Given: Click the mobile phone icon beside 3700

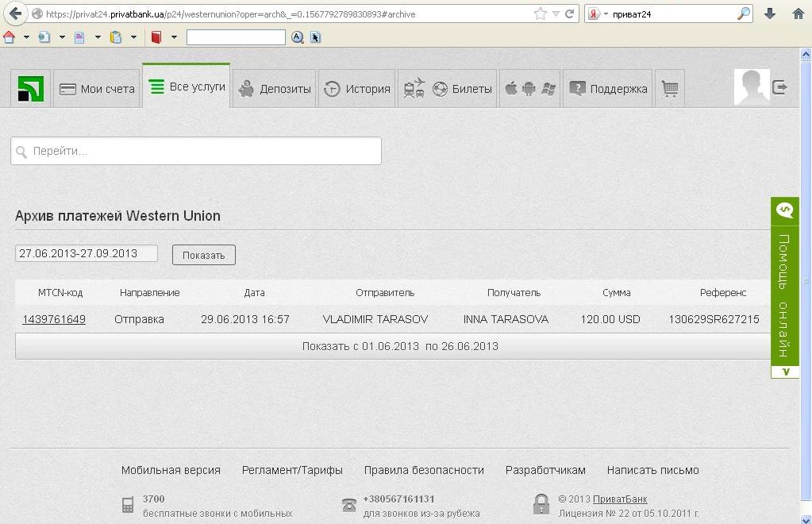Looking at the screenshot, I should click(127, 505).
